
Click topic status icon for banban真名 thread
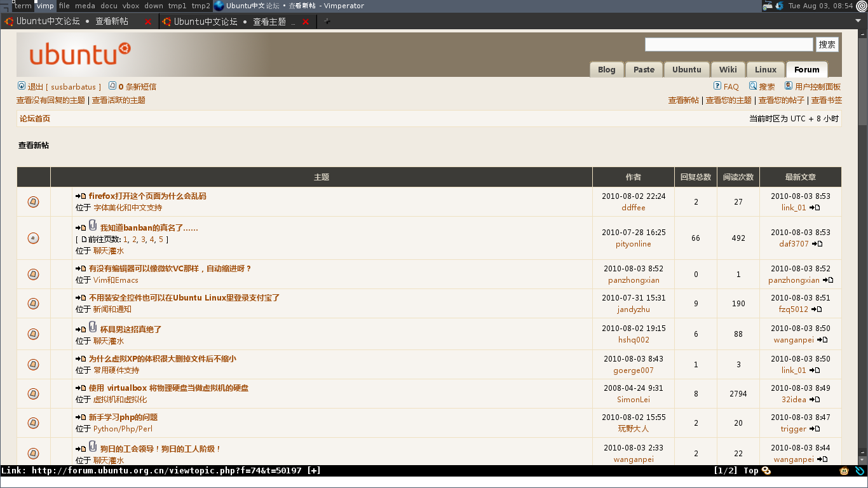[x=34, y=238]
